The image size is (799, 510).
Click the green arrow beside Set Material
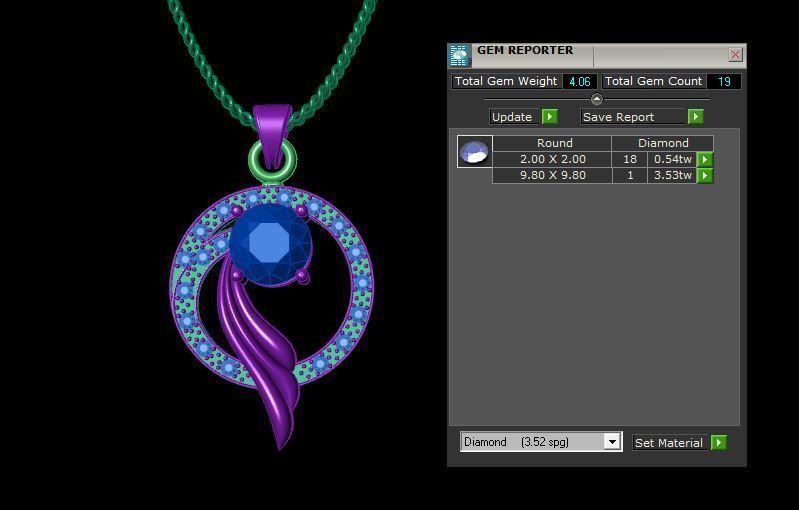pyautogui.click(x=718, y=442)
